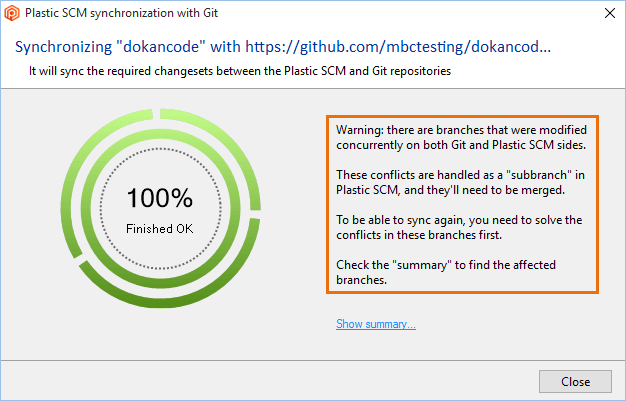626x401 pixels.
Task: Close the dialog with the title bar X
Action: [x=610, y=14]
